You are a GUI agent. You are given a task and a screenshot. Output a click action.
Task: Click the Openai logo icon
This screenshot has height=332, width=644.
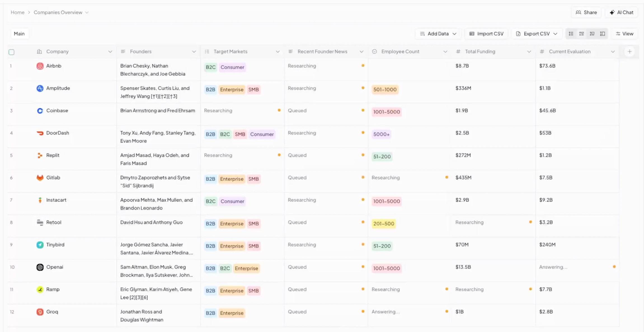coord(40,267)
